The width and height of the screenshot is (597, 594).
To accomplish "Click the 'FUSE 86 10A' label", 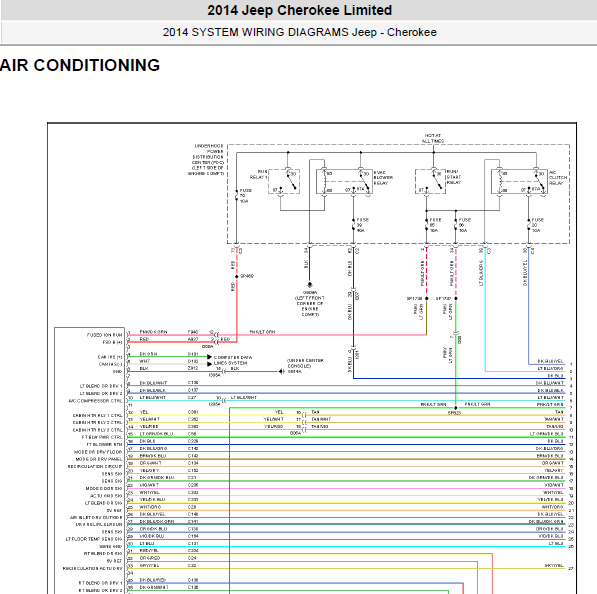I will tap(465, 225).
